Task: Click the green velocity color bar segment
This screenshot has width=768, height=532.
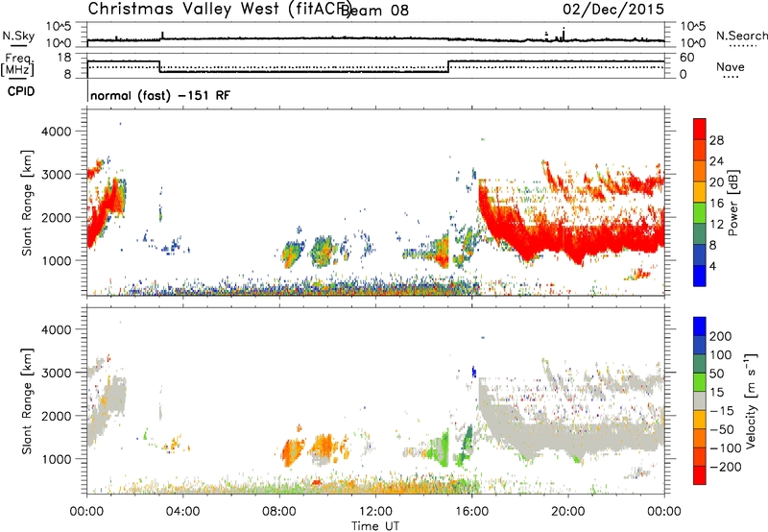Action: pos(700,382)
